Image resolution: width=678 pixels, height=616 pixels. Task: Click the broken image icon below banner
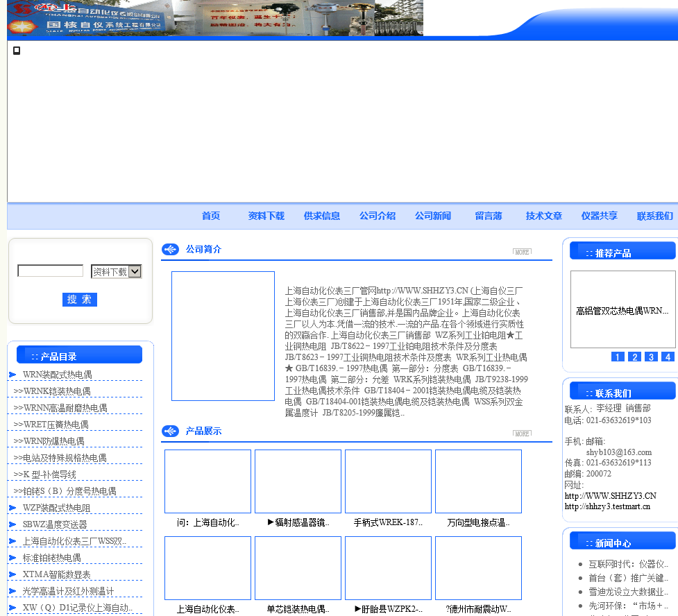[x=17, y=51]
